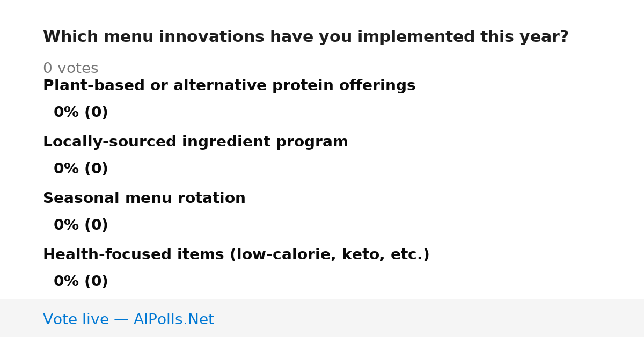Select the Seasonal menu rotation option
Screen dimensions: 644x337
tap(144, 198)
